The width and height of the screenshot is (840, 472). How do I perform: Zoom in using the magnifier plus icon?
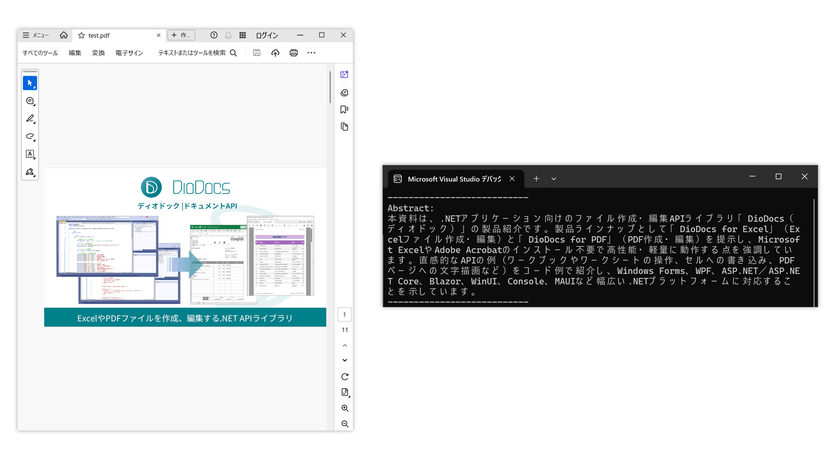[345, 408]
